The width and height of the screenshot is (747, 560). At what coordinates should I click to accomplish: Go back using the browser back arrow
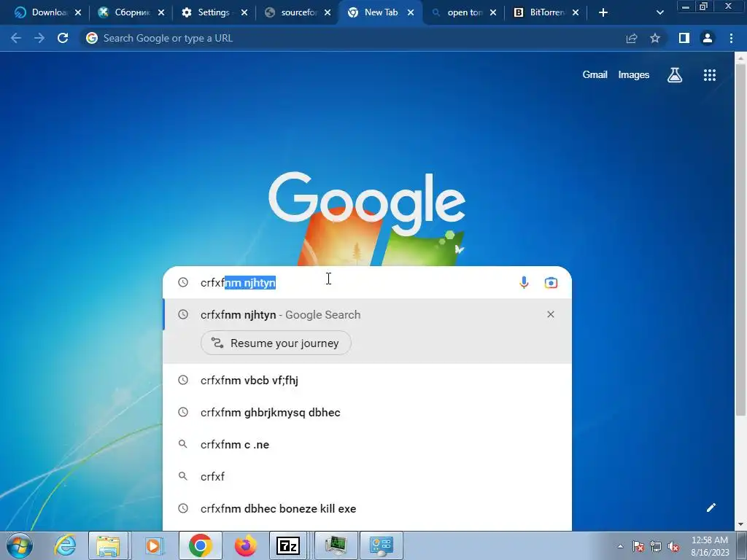point(16,38)
